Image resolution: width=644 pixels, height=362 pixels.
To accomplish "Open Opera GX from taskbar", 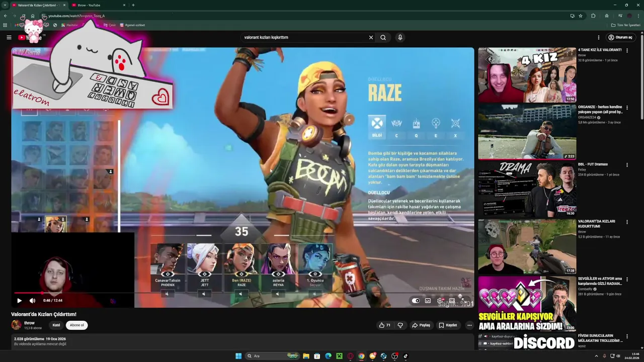I will tap(350, 356).
